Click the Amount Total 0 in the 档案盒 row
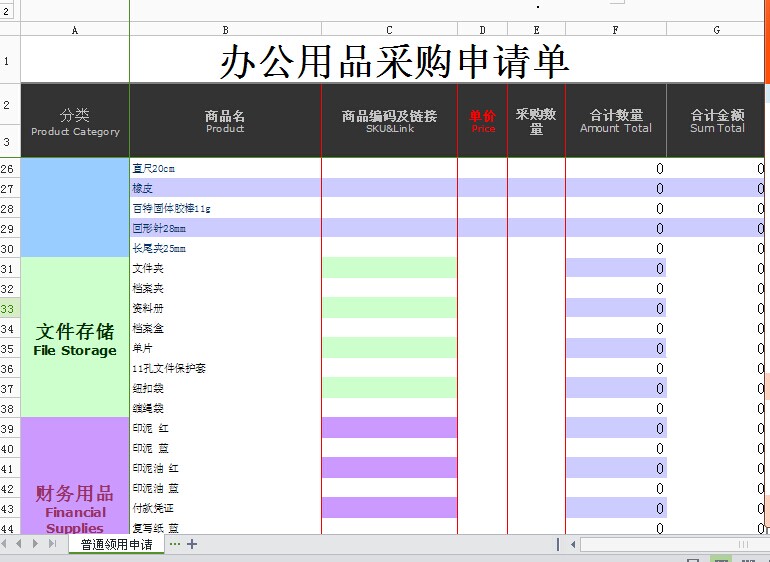 (x=616, y=329)
